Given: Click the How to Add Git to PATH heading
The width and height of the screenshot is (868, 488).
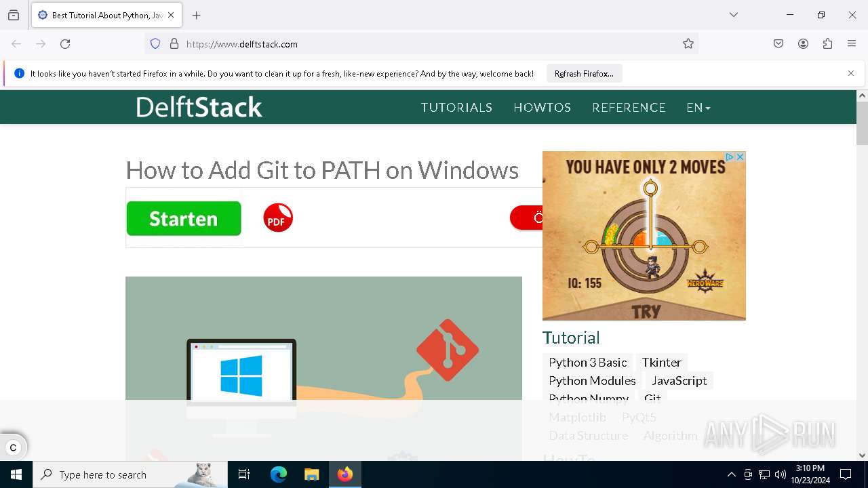Looking at the screenshot, I should point(322,170).
